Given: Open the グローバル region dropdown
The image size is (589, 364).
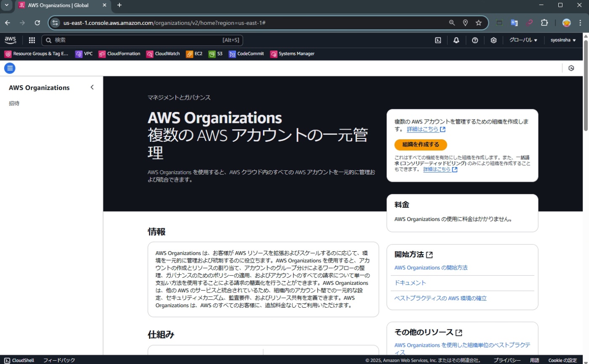Looking at the screenshot, I should pos(523,40).
